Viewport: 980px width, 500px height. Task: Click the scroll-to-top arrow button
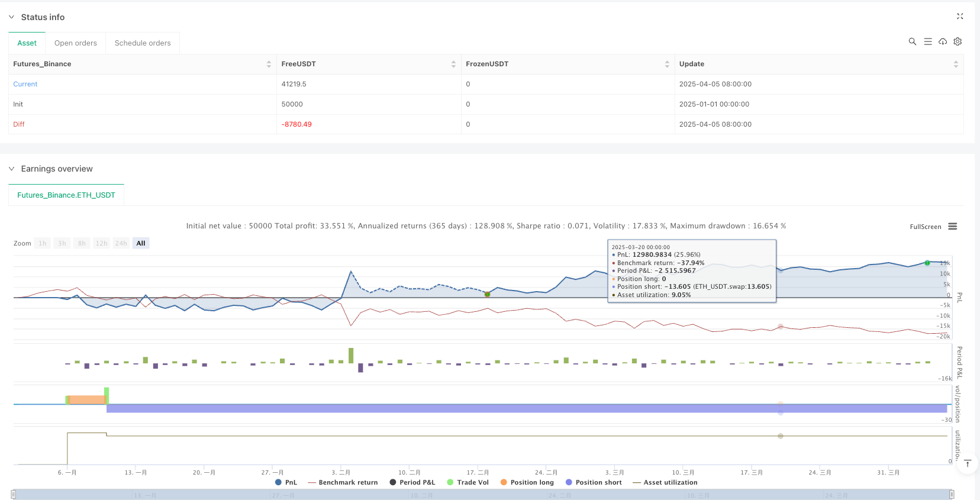coord(968,463)
